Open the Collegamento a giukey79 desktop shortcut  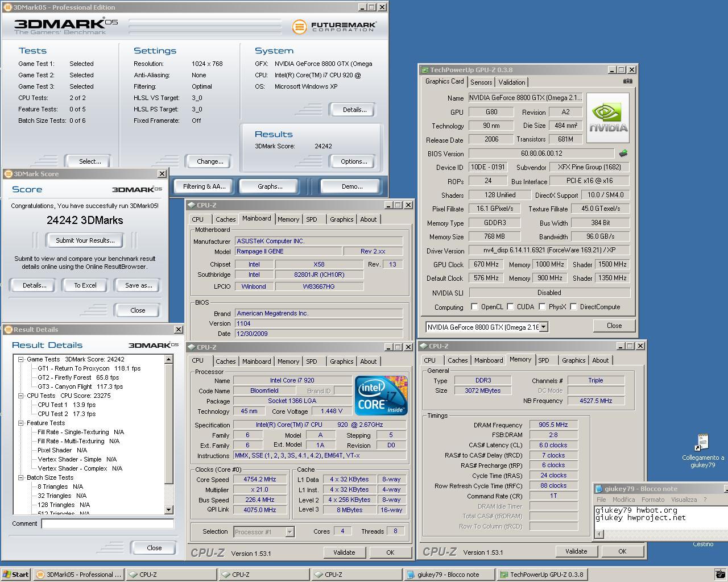(x=703, y=451)
